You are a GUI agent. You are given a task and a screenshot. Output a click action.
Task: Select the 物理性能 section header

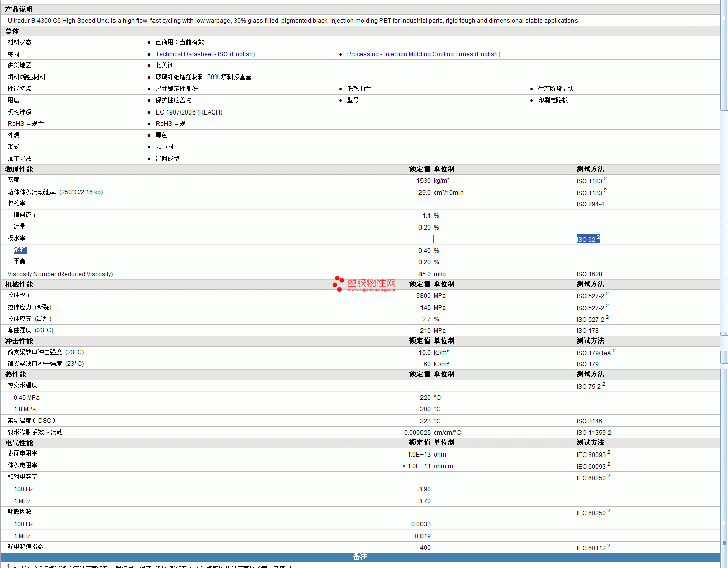click(x=19, y=170)
